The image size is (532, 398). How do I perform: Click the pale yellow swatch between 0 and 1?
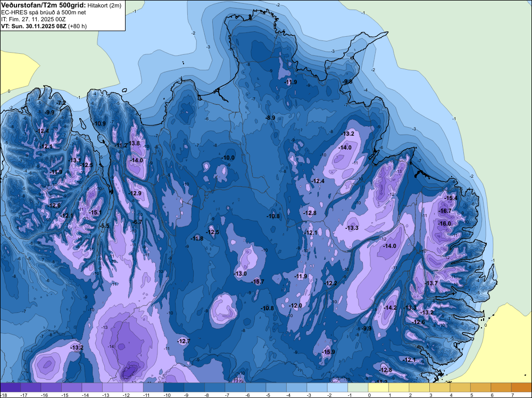[x=379, y=387]
